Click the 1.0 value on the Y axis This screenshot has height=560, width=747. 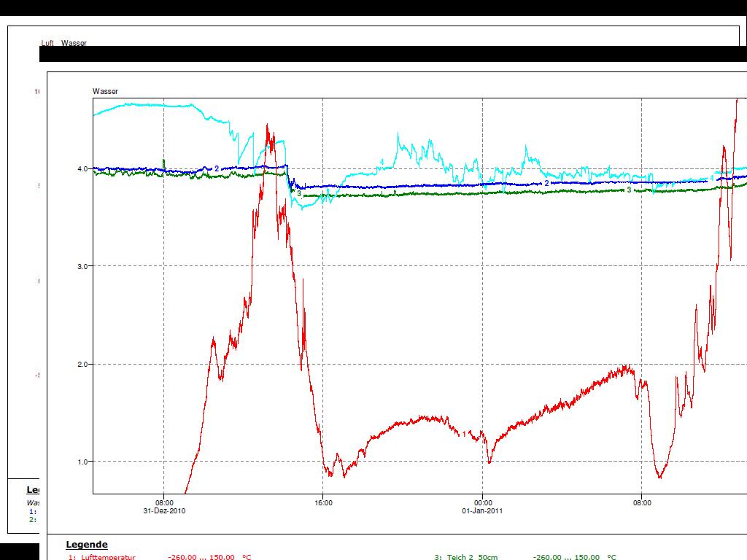coord(82,462)
